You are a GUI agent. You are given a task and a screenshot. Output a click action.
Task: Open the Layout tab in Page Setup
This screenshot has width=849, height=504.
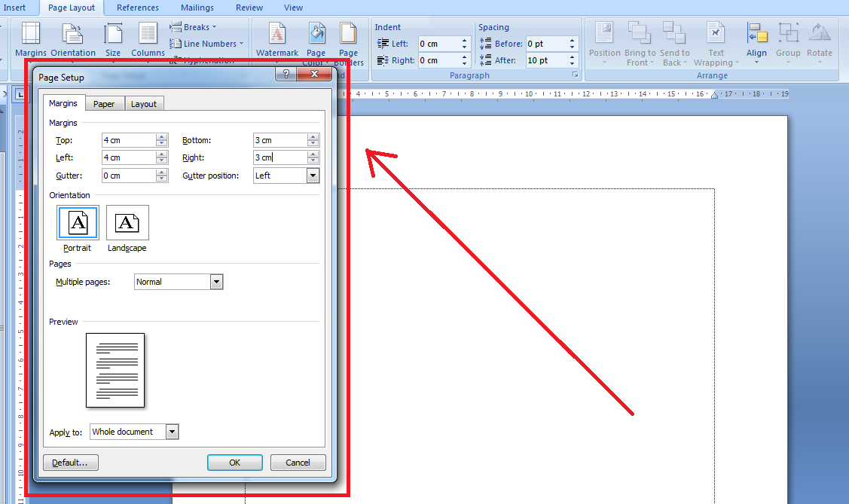tap(143, 104)
